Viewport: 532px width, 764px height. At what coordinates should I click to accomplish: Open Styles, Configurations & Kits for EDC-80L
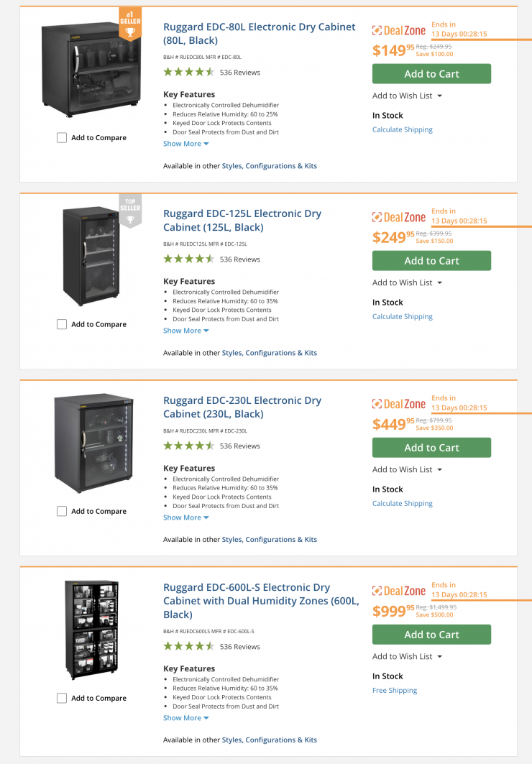tap(269, 166)
